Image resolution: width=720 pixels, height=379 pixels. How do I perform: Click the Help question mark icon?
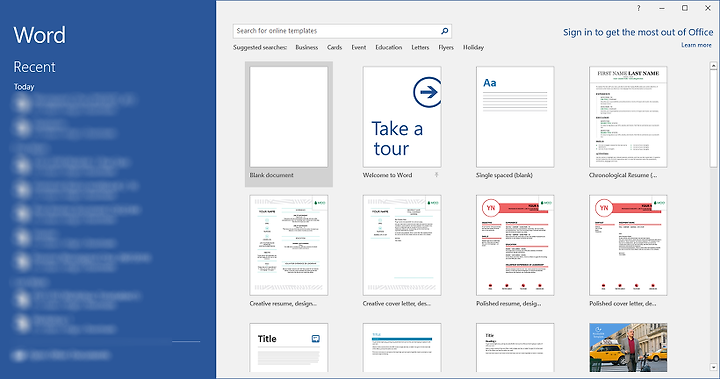638,8
